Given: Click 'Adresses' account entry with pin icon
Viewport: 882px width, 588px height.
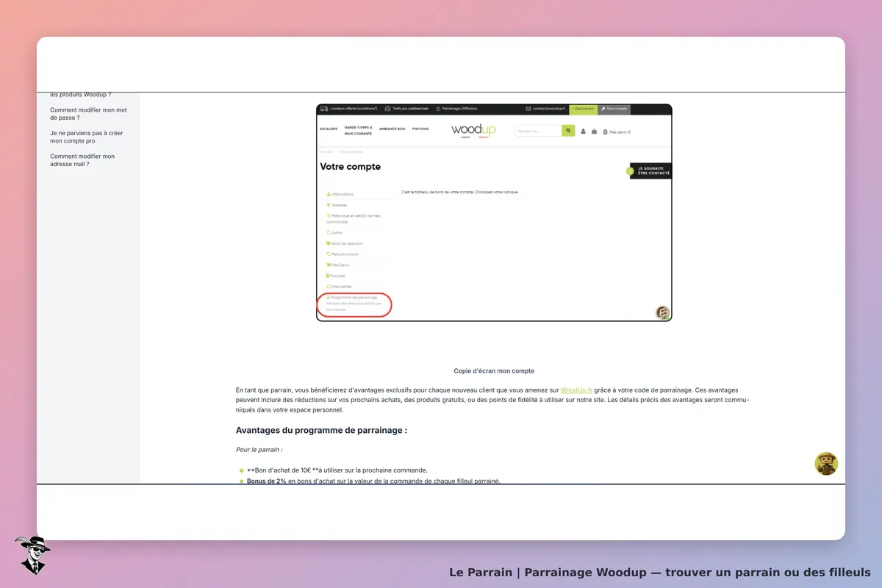Looking at the screenshot, I should pos(337,205).
